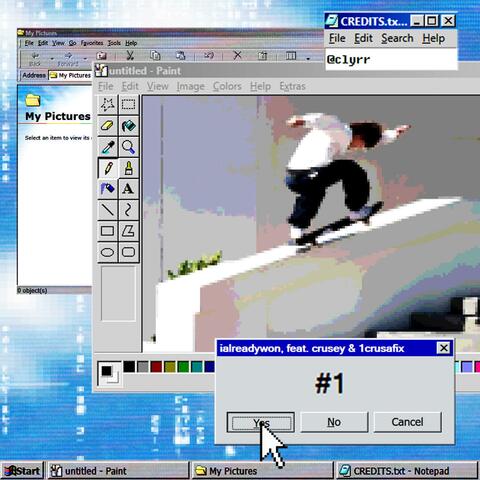Select the Pick Color eyedropper tool
Screen dimensions: 480x480
coord(108,147)
